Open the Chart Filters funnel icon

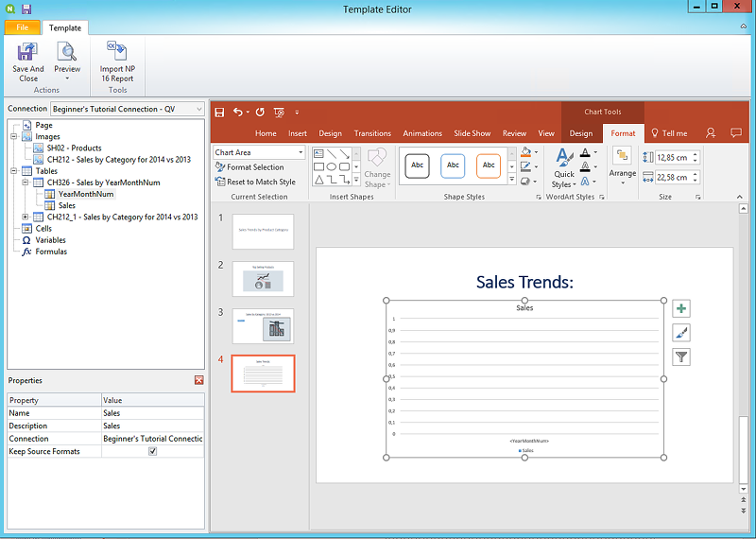[681, 356]
